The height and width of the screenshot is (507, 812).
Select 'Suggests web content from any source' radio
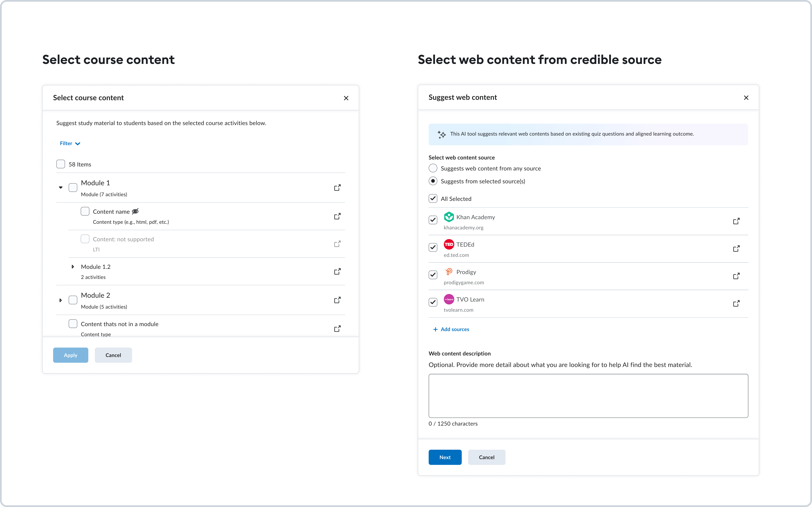click(x=433, y=168)
